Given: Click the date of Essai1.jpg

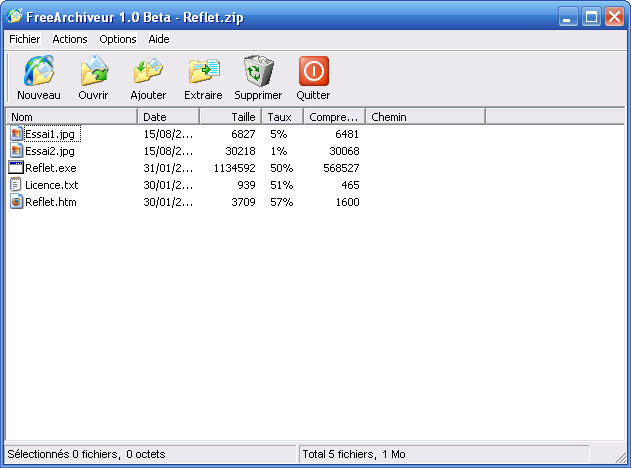Looking at the screenshot, I should pyautogui.click(x=168, y=134).
